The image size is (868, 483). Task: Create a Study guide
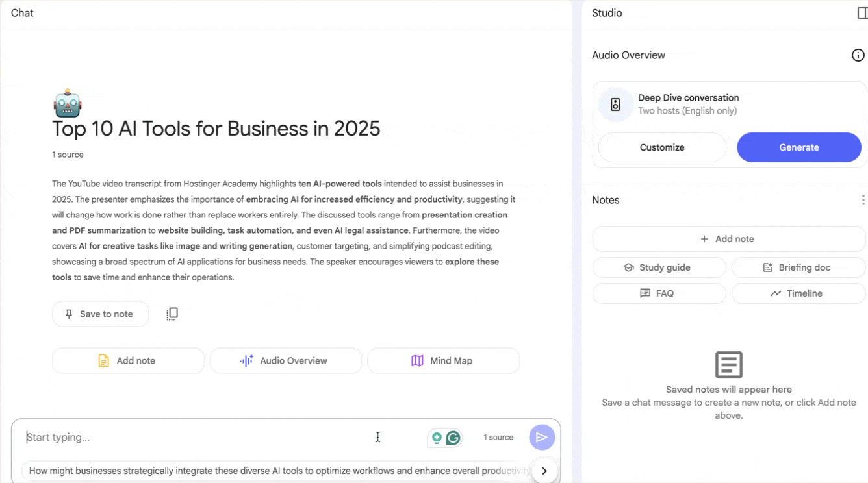[659, 267]
